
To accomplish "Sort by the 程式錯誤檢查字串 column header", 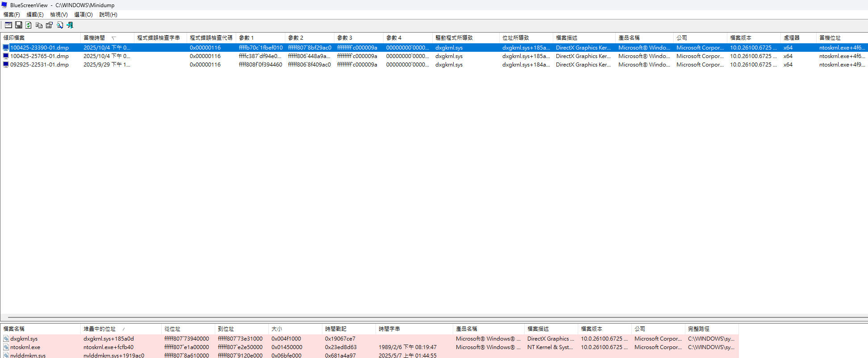I will click(160, 37).
